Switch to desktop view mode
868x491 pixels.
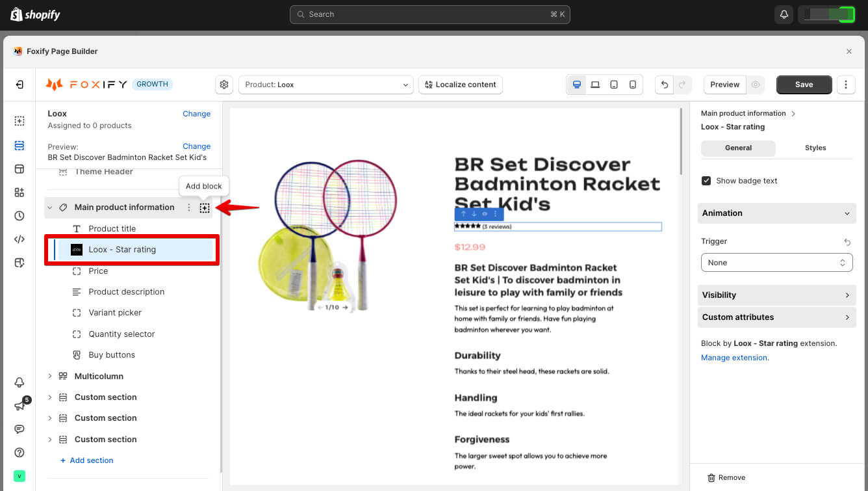576,85
